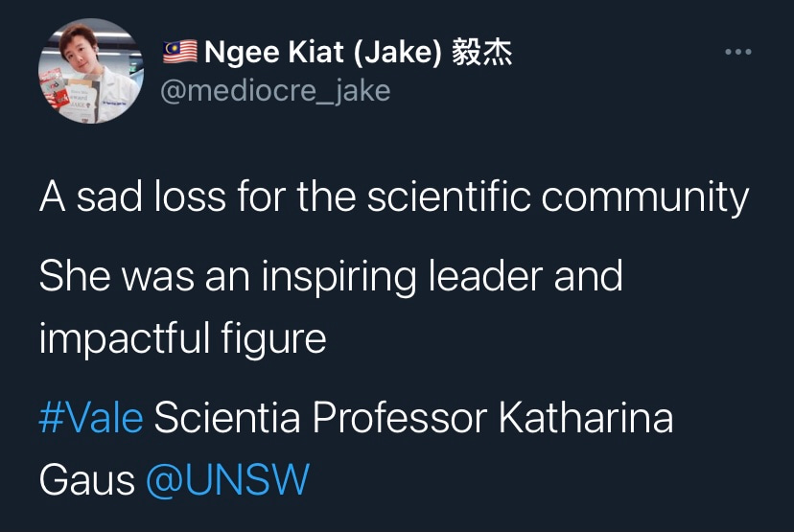Viewport: 794px width, 532px height.
Task: Click the Malaysian flag emoji beside the name
Action: 179,53
